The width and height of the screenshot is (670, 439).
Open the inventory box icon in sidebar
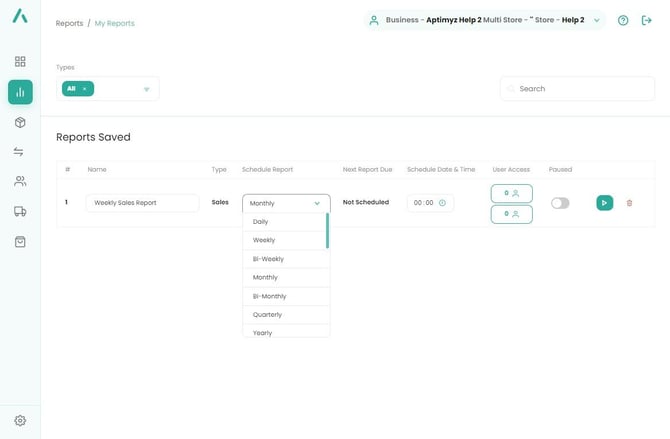[20, 122]
